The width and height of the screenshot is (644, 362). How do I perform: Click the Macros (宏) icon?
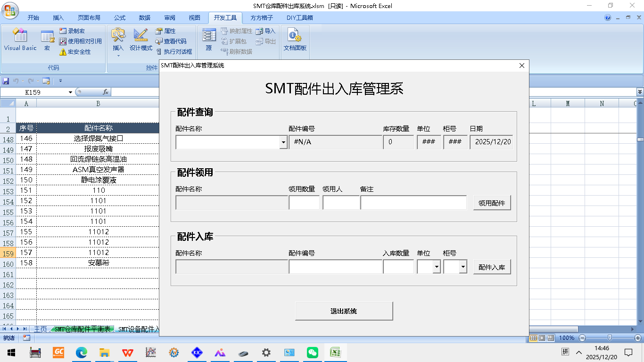pos(47,40)
